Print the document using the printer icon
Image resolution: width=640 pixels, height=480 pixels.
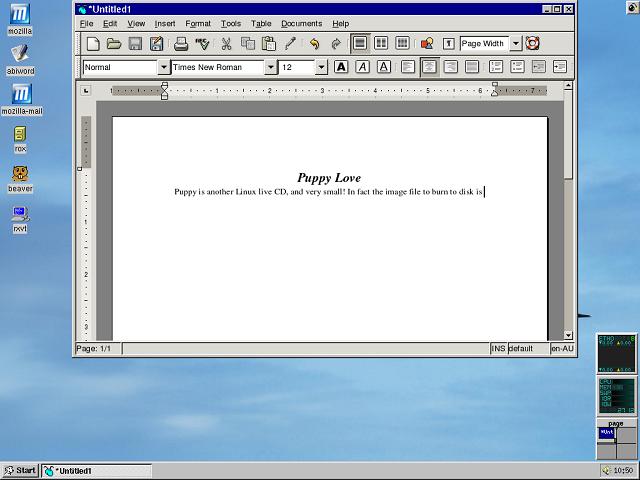181,44
